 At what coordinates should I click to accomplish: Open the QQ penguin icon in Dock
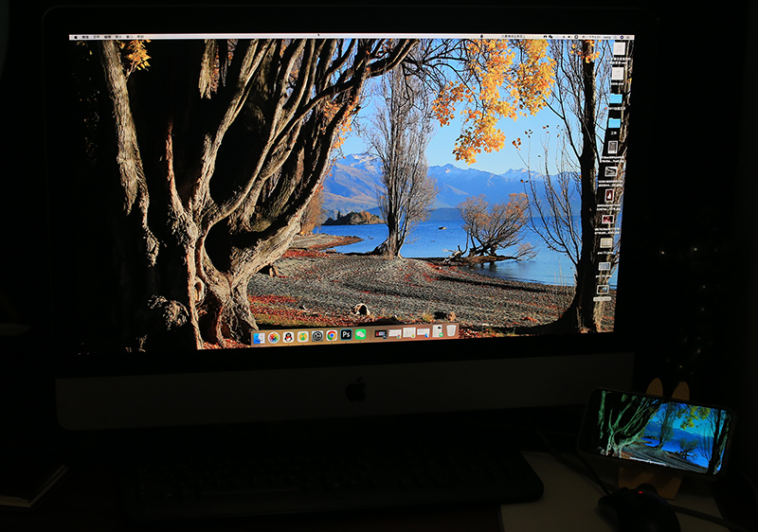[289, 337]
